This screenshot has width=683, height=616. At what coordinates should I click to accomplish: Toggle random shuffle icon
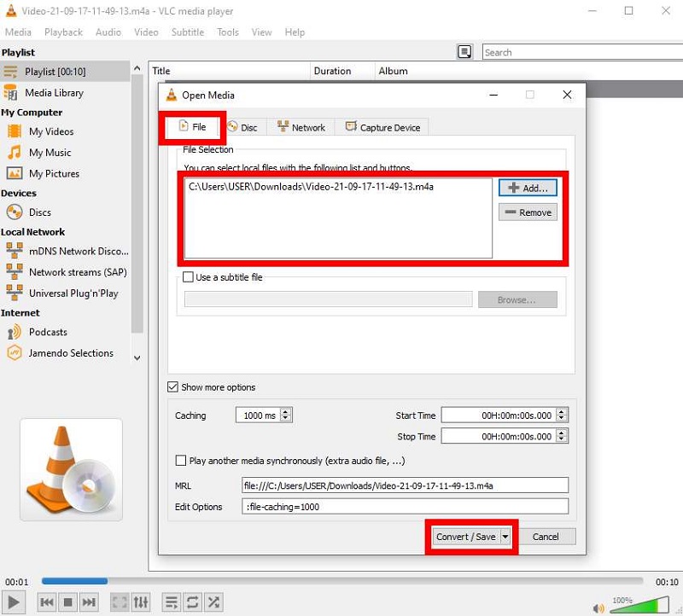pyautogui.click(x=213, y=602)
